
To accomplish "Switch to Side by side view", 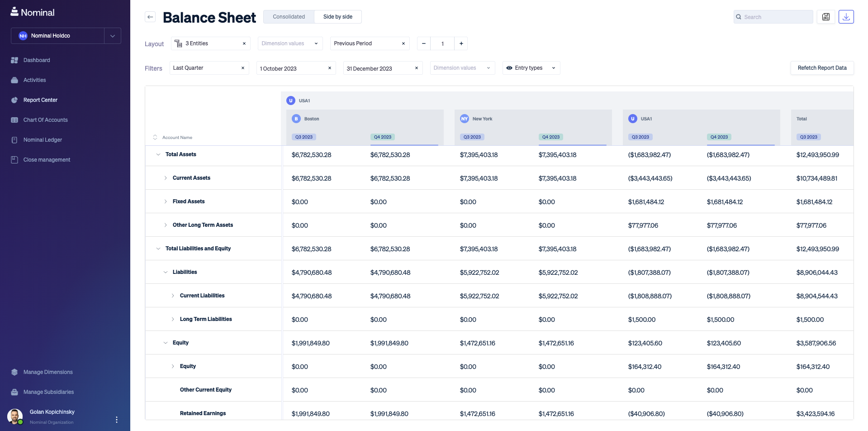I will [x=337, y=17].
